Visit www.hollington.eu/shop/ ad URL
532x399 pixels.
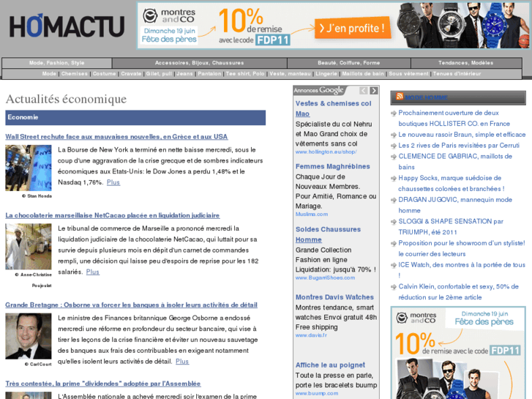pyautogui.click(x=326, y=152)
